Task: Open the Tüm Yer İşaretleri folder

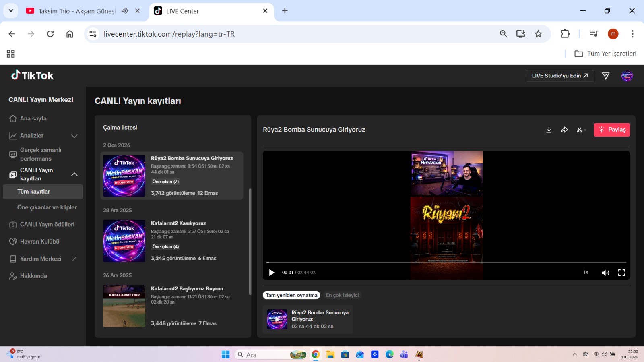Action: 605,54
